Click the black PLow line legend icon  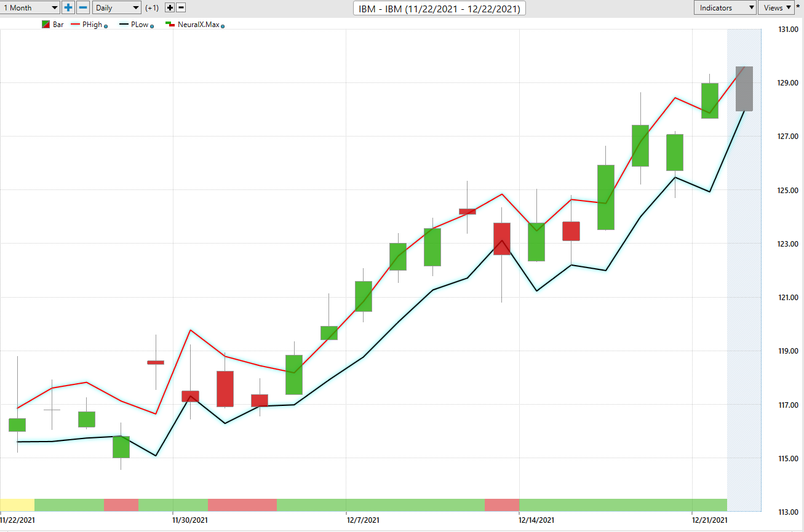pyautogui.click(x=124, y=25)
